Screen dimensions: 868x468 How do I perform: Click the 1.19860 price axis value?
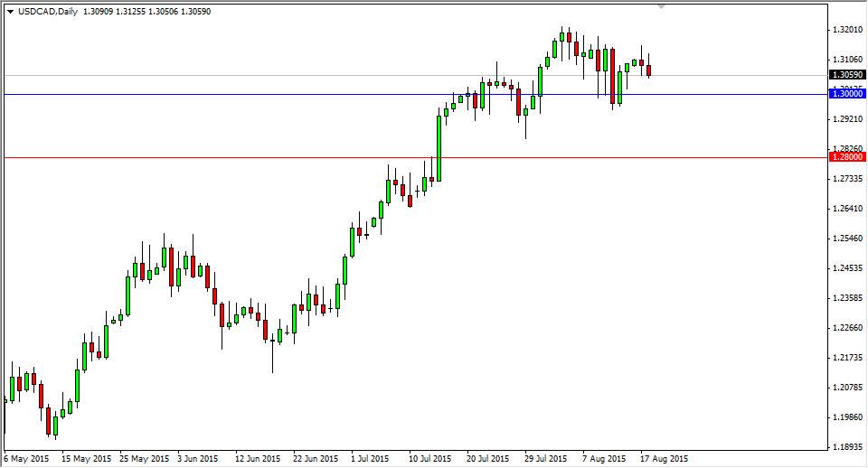pyautogui.click(x=847, y=417)
